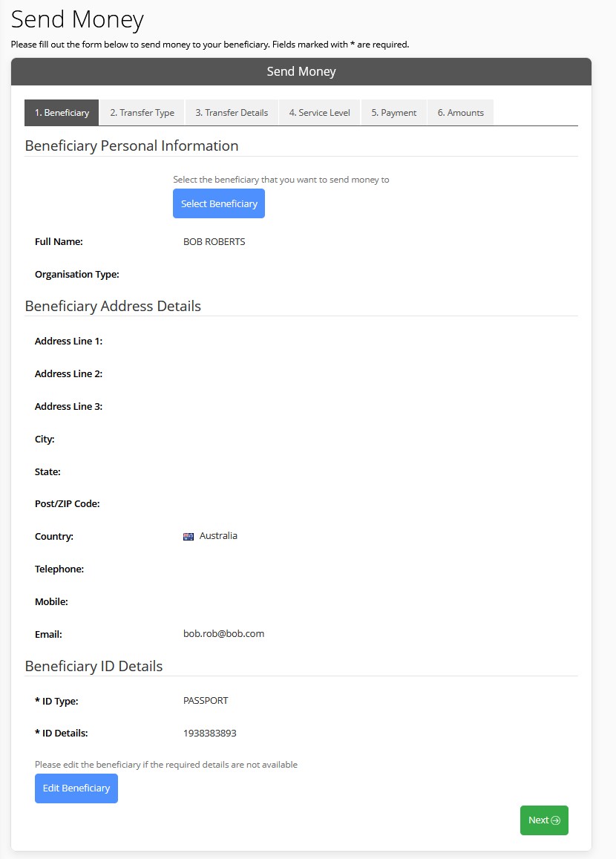The image size is (616, 859).
Task: Click the BOB ROBERTS full name value
Action: click(214, 241)
